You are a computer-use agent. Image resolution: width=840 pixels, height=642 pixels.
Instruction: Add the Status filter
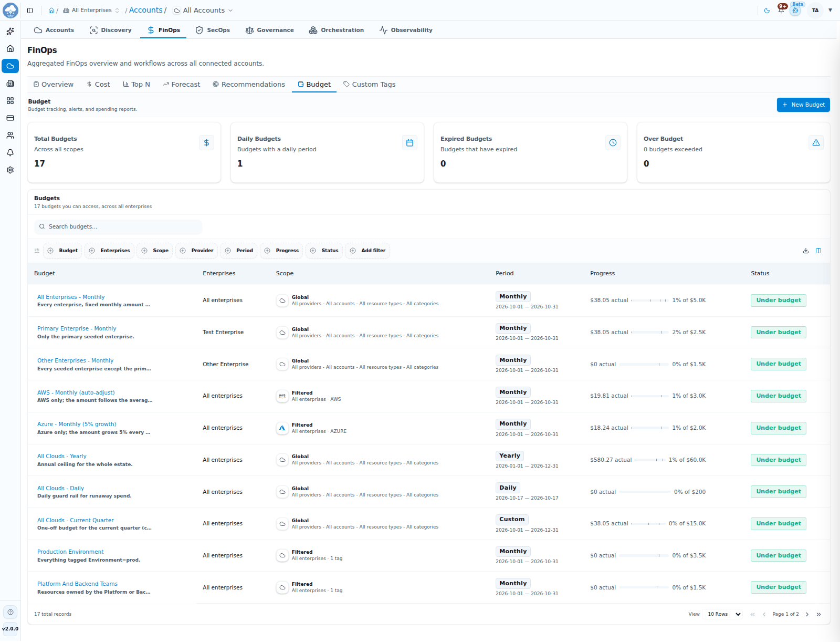tap(324, 251)
